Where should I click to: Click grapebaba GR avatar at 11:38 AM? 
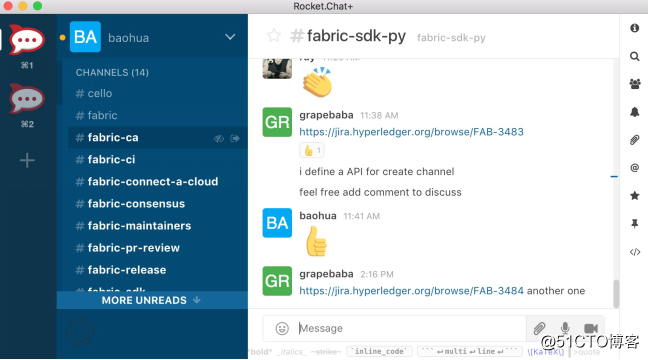(x=277, y=122)
